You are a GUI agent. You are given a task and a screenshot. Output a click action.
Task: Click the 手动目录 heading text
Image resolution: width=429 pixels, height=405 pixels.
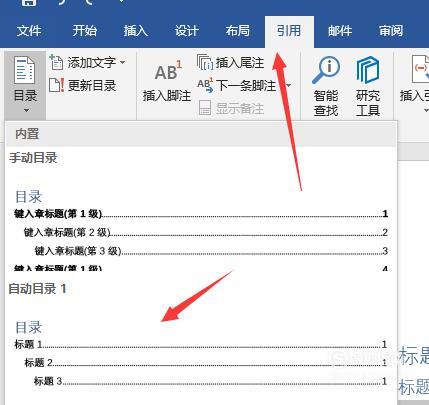[x=33, y=158]
